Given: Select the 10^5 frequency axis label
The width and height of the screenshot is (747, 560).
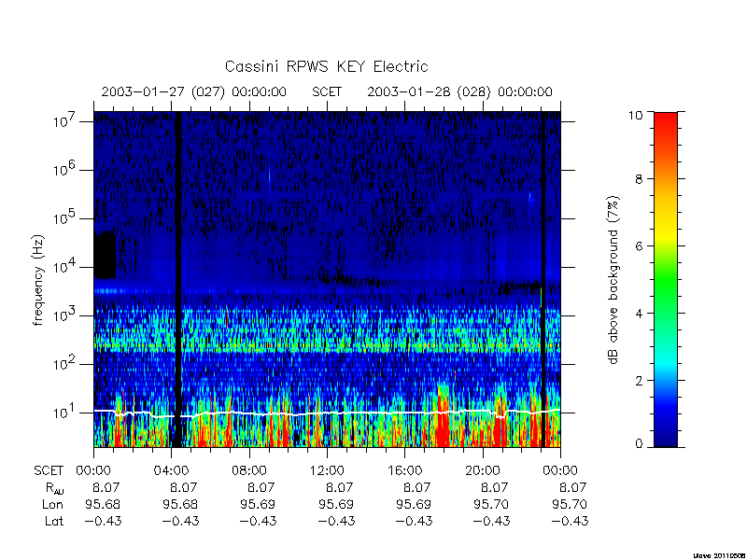Looking at the screenshot, I should point(66,217).
